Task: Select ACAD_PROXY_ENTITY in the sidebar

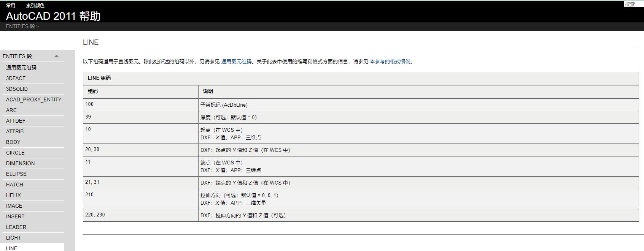Action: (x=33, y=99)
